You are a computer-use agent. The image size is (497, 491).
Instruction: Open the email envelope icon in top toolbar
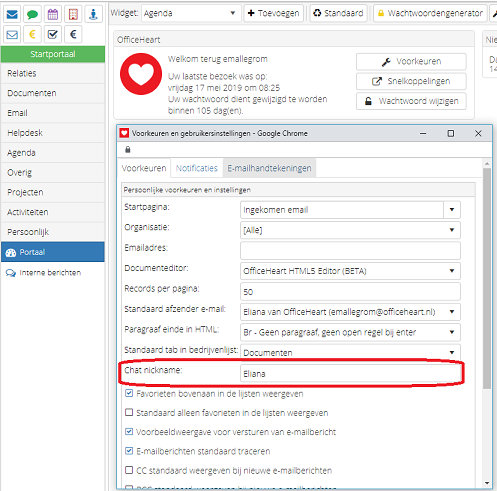coord(12,14)
